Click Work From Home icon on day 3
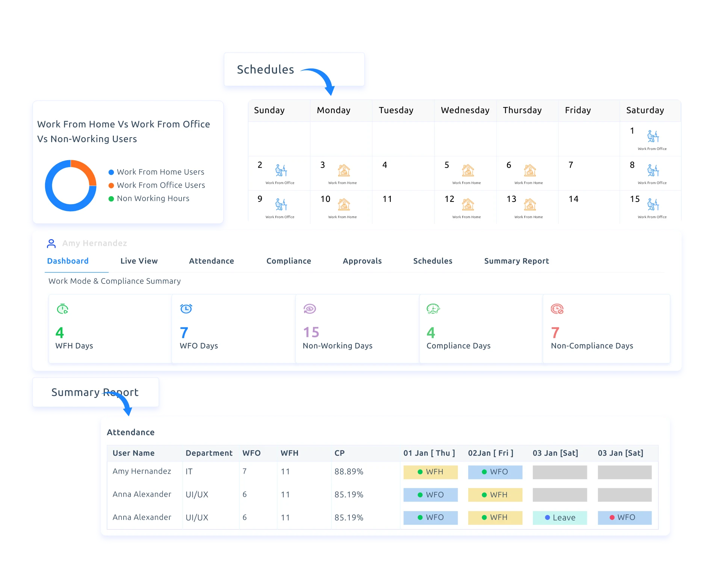Viewport: 714px width, 588px height. 343,171
